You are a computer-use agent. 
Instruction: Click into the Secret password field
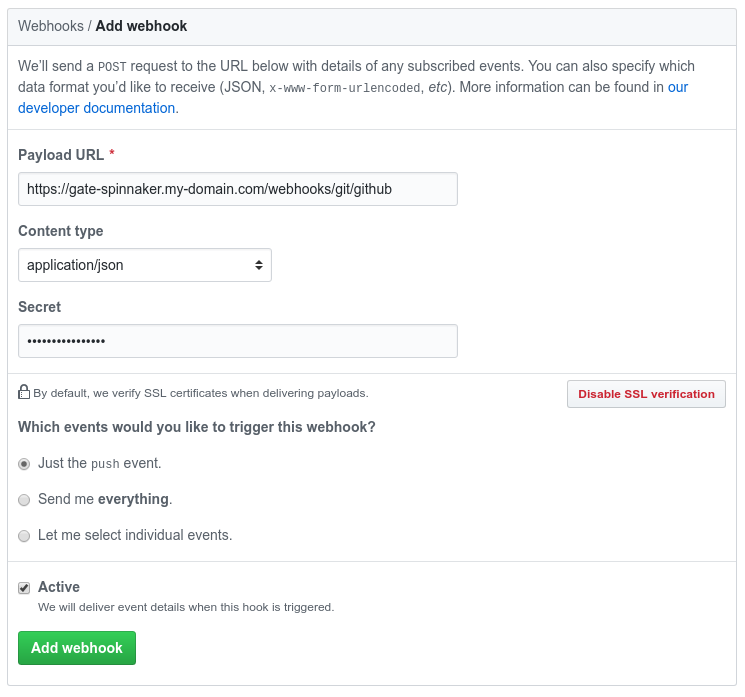point(238,341)
